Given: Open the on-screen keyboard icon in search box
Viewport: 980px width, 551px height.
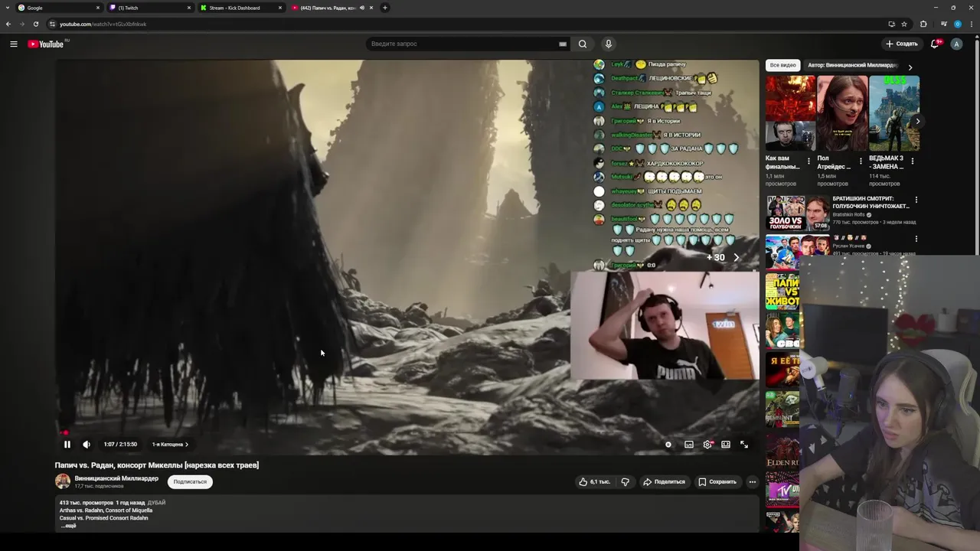Looking at the screenshot, I should [x=563, y=44].
